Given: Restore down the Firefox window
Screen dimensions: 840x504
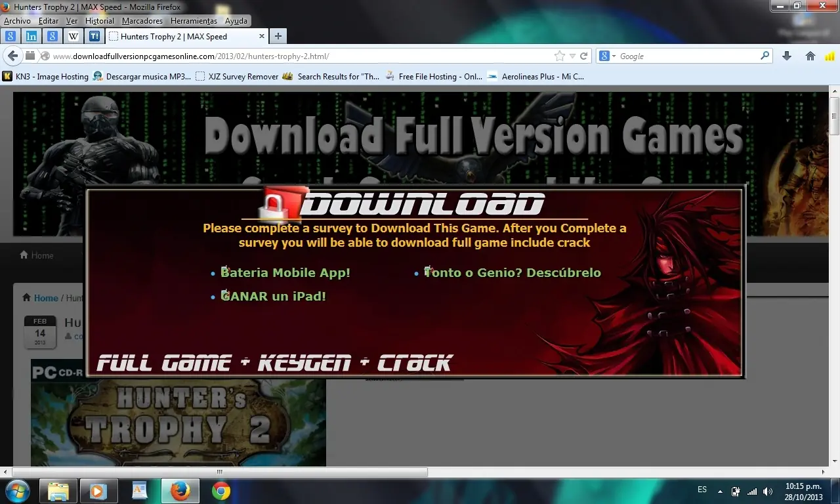Looking at the screenshot, I should 797,6.
